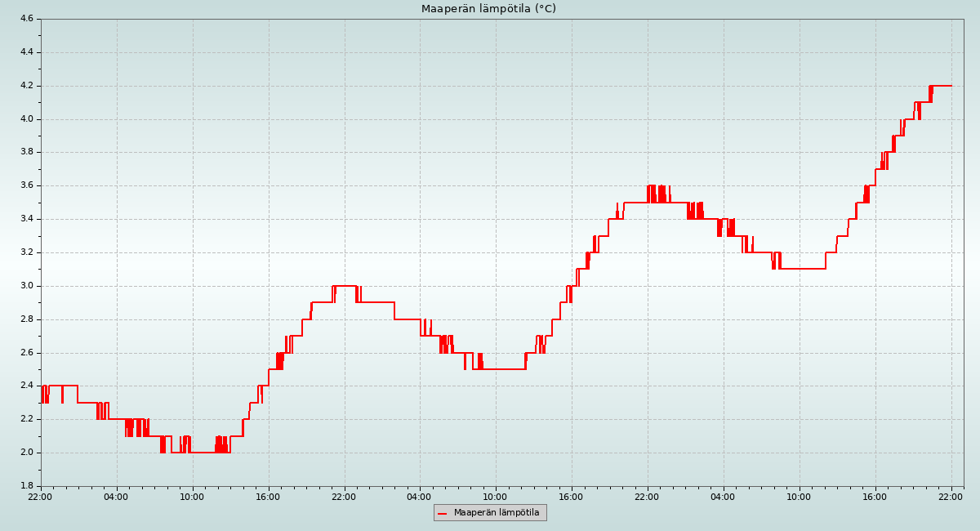Viewport: 980px width, 531px height.
Task: Click the chart title 'Maaperän lämpötila (°C)'
Action: 488,9
